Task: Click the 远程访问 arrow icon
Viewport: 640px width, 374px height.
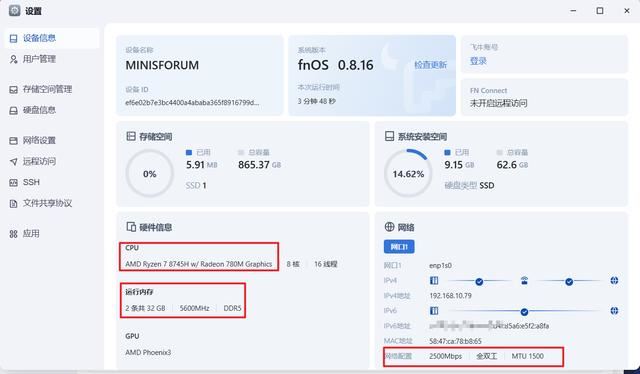Action: 13,161
